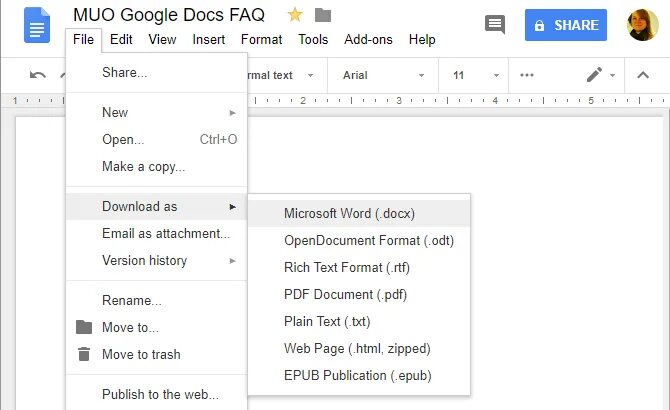Click the user profile avatar
This screenshot has width=670, height=410.
(642, 25)
